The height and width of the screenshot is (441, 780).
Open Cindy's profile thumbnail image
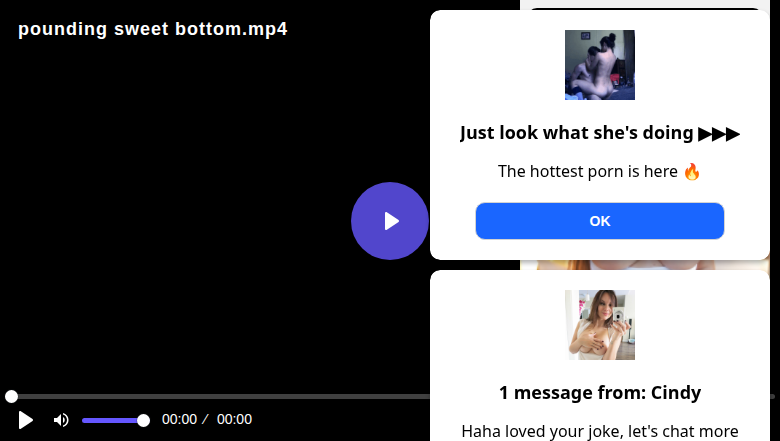point(600,325)
